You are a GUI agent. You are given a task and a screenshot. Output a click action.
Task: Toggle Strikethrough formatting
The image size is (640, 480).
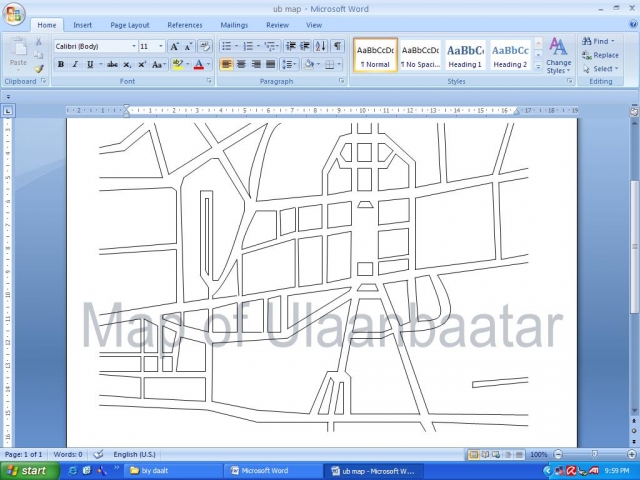[x=112, y=64]
